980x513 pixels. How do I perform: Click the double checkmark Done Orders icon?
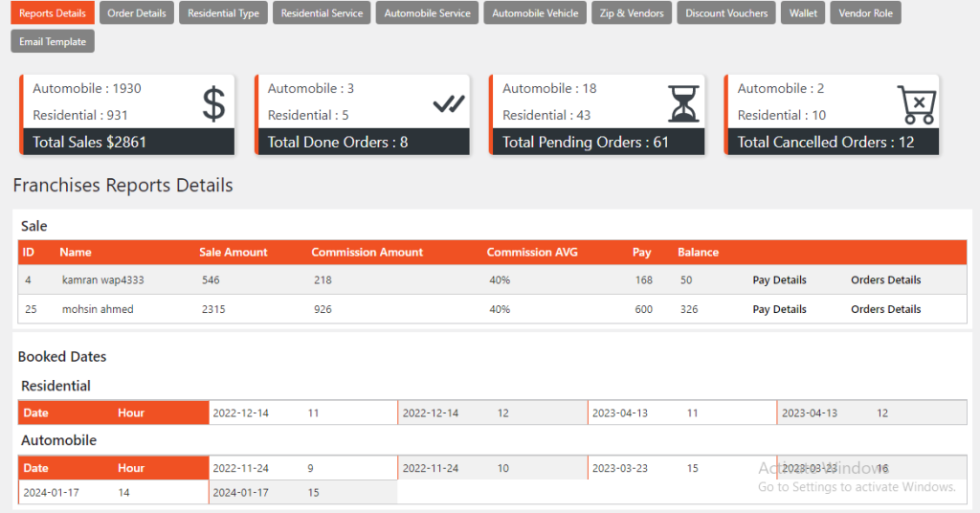(x=448, y=103)
